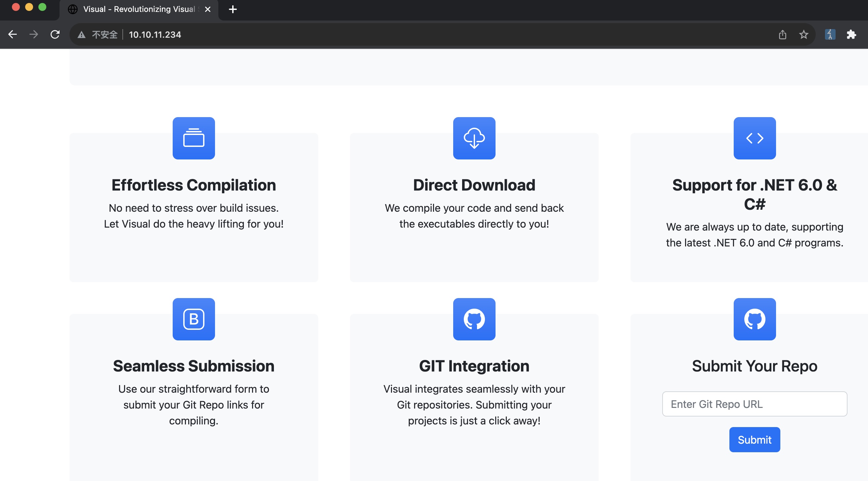This screenshot has width=868, height=481.
Task: Focus the Enter Git Repo URL field
Action: pyautogui.click(x=754, y=404)
